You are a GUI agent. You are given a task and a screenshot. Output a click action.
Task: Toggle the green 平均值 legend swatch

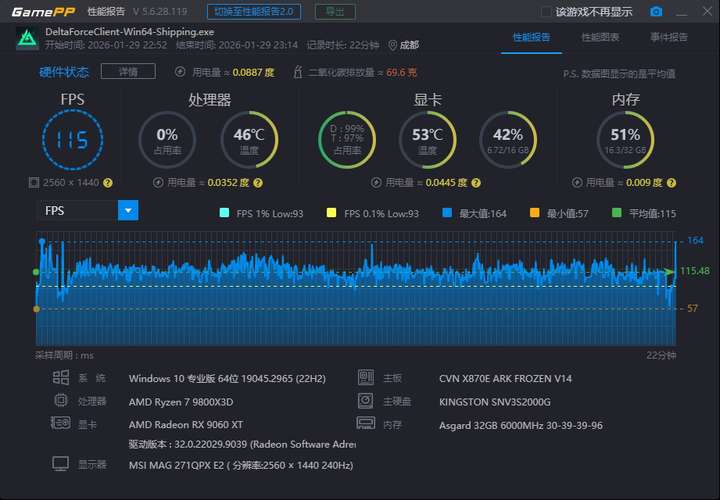point(617,213)
